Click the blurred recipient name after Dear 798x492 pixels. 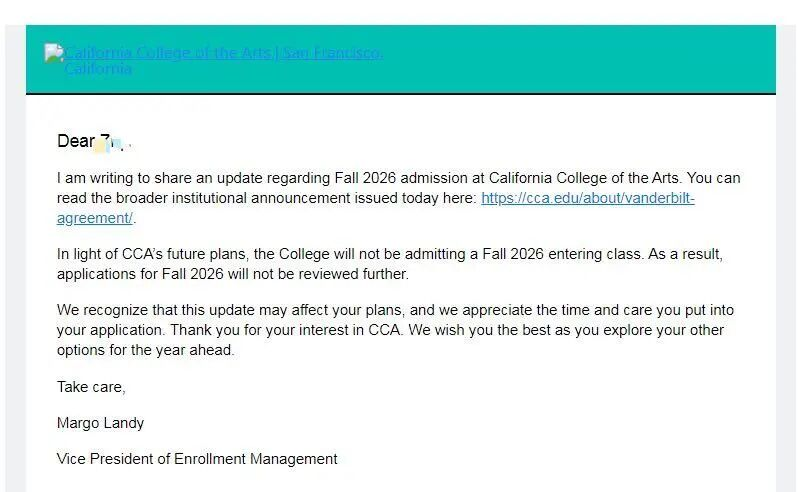point(110,142)
